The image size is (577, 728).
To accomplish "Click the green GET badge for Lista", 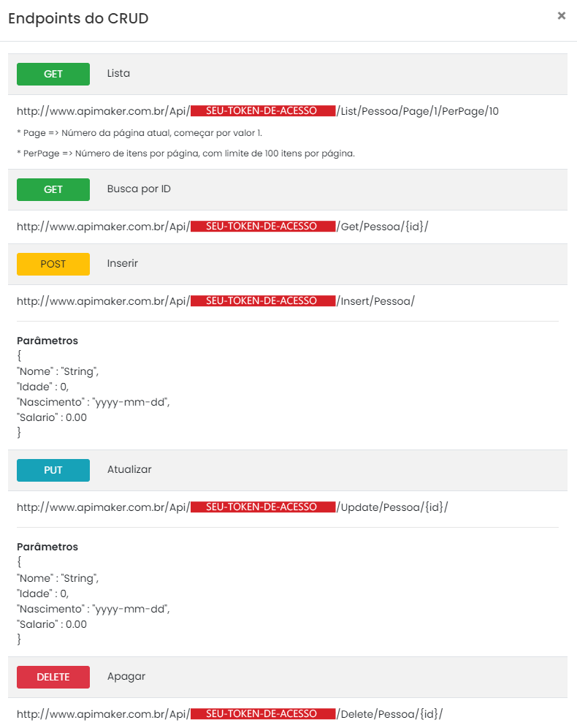I will coord(53,74).
